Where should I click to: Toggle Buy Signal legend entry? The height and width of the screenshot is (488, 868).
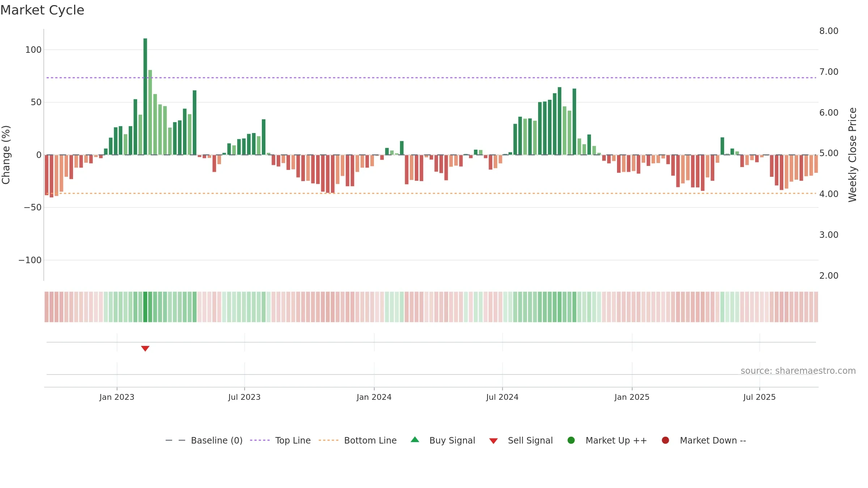click(x=443, y=440)
